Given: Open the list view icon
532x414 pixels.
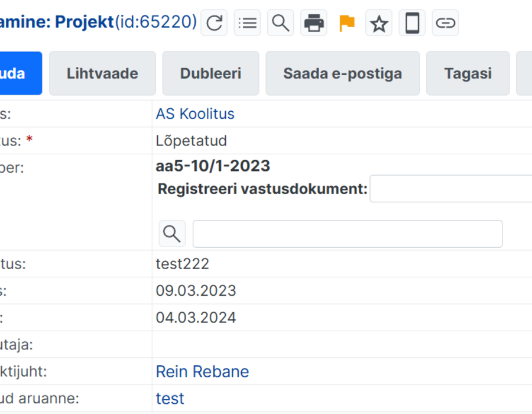Looking at the screenshot, I should pos(247,23).
